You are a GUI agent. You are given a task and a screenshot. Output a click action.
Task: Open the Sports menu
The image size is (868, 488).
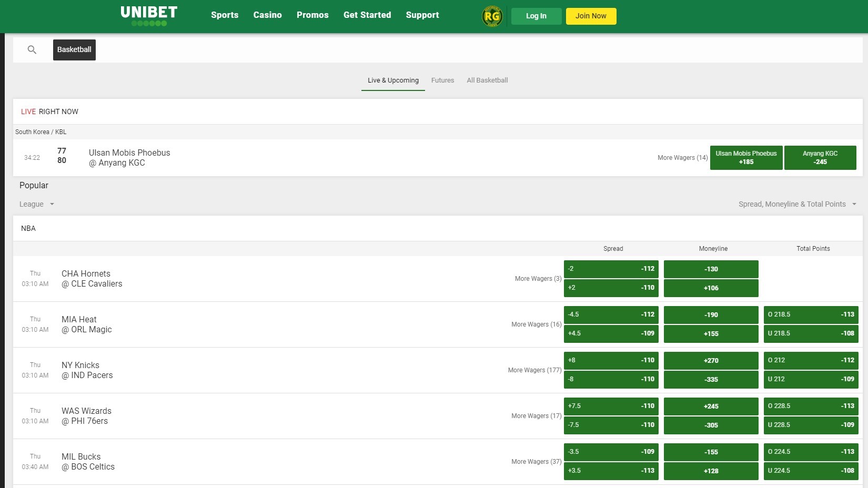225,15
